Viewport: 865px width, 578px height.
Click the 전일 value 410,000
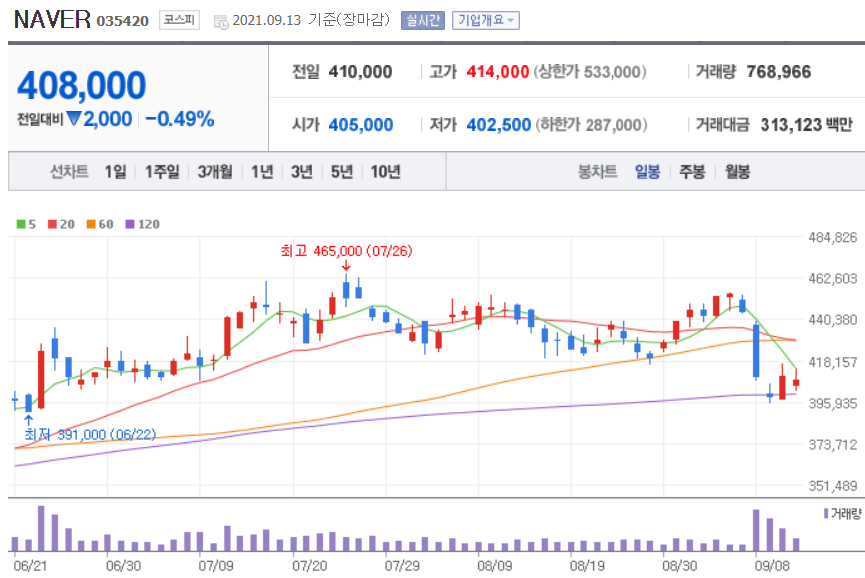[x=360, y=72]
